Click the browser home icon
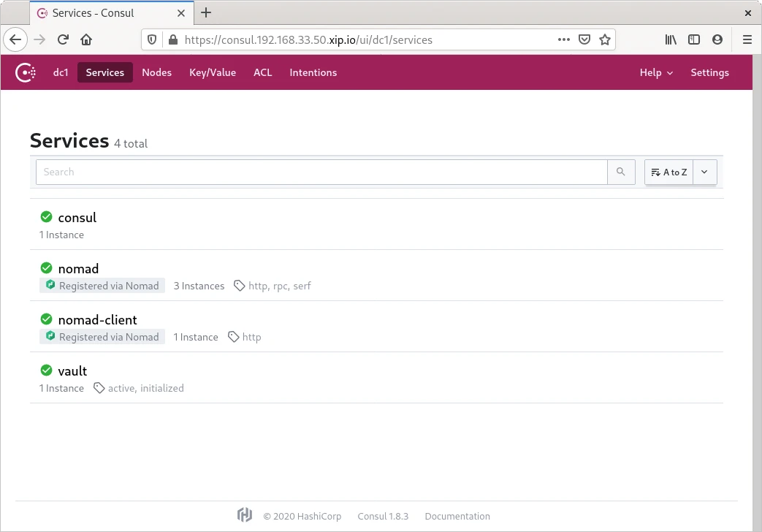Viewport: 762px width, 532px height. click(86, 40)
